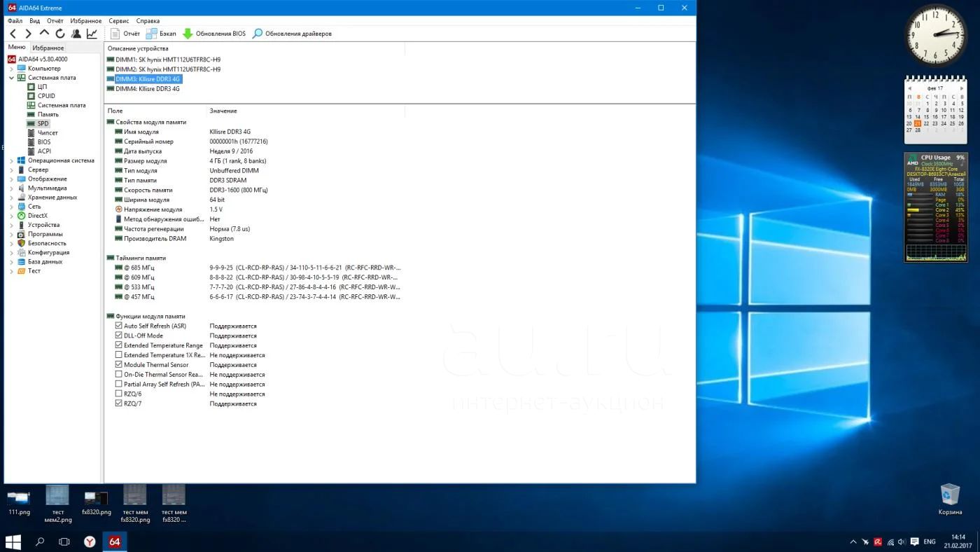Expand the Операционная система tree node
Screen dimensions: 980x552
coord(12,160)
